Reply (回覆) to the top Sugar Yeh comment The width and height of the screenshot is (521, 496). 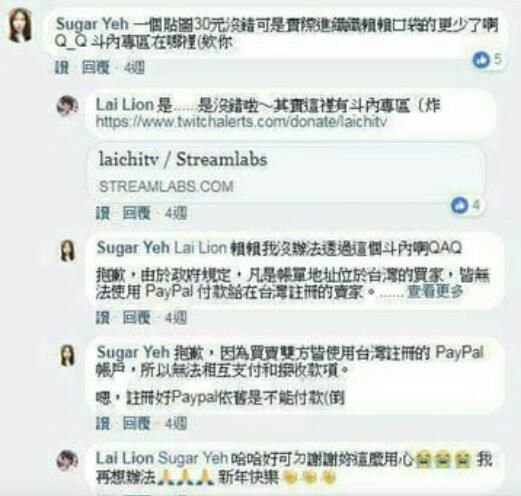(x=96, y=68)
